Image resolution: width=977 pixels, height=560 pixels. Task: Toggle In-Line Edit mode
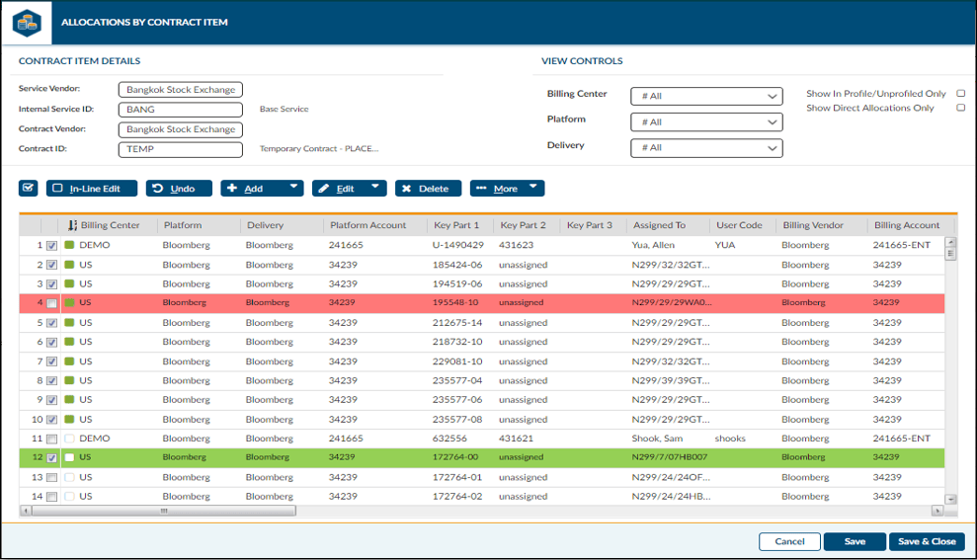pyautogui.click(x=92, y=188)
